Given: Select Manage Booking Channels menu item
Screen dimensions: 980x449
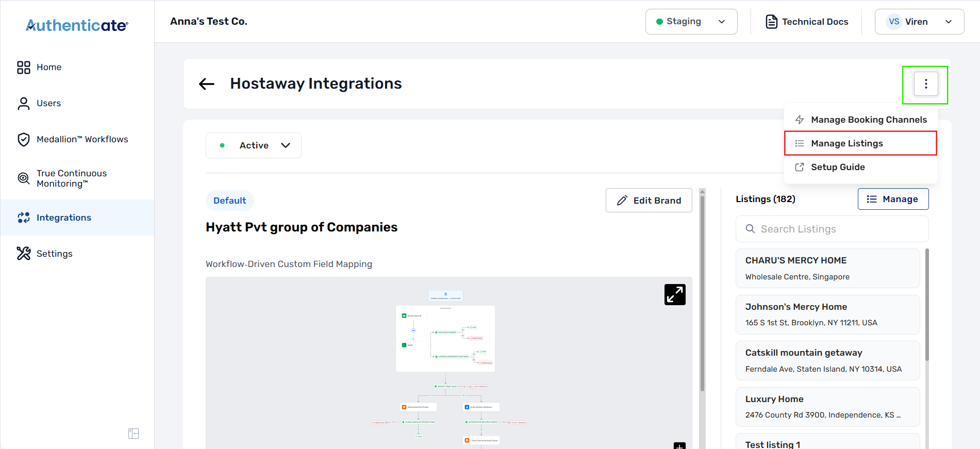Looking at the screenshot, I should click(860, 120).
